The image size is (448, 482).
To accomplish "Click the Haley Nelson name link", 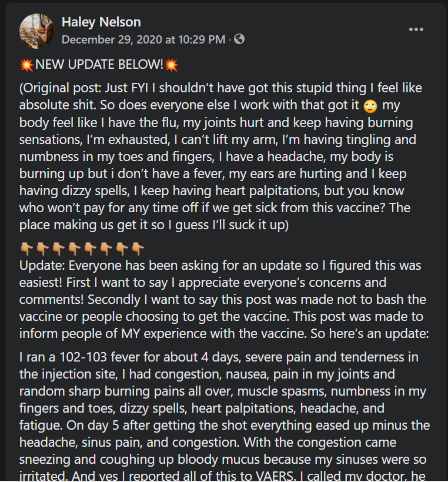I will pyautogui.click(x=101, y=22).
